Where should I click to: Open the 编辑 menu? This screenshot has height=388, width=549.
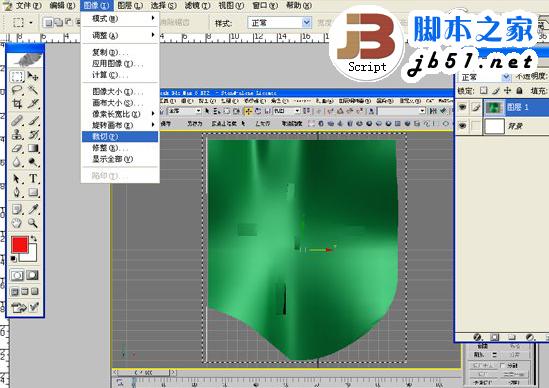[x=62, y=5]
